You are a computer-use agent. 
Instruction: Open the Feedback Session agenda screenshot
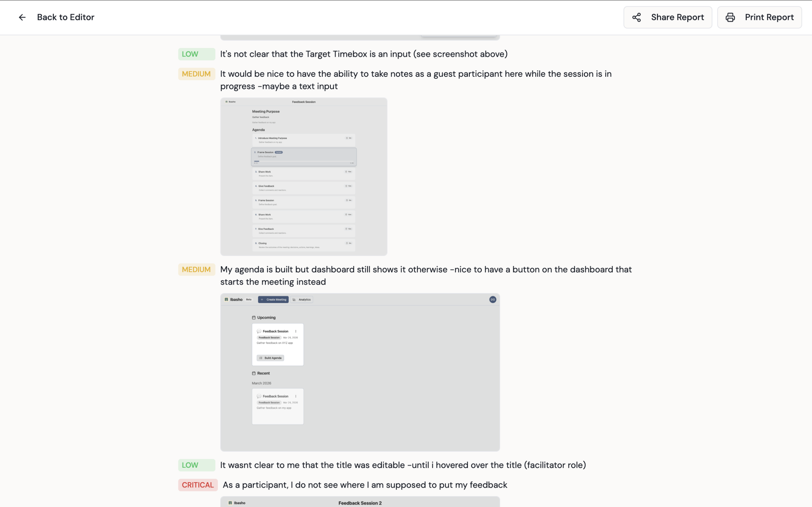coord(304,177)
